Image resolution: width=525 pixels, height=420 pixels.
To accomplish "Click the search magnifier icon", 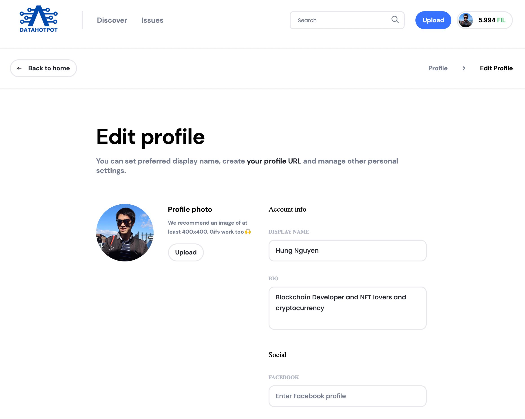I will click(395, 20).
